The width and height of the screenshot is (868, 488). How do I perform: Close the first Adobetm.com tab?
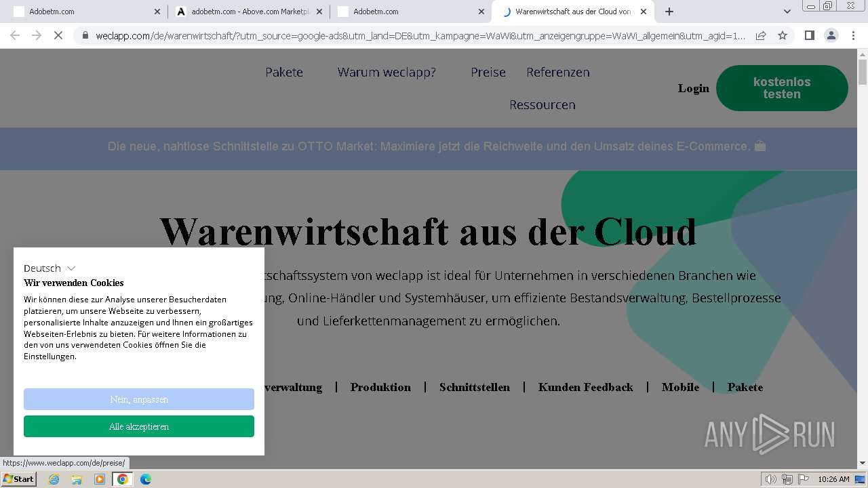pos(157,12)
